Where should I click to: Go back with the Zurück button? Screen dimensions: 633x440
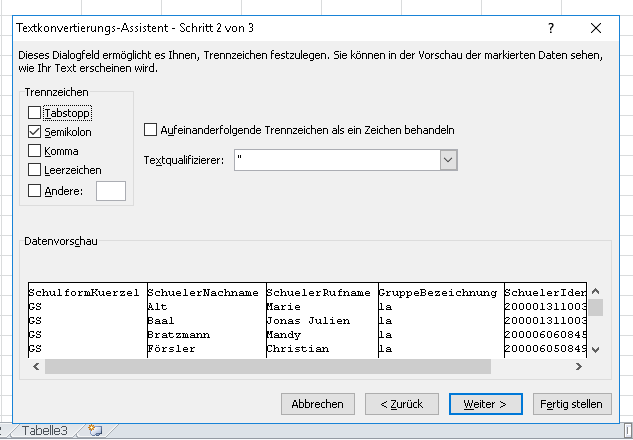[395, 404]
